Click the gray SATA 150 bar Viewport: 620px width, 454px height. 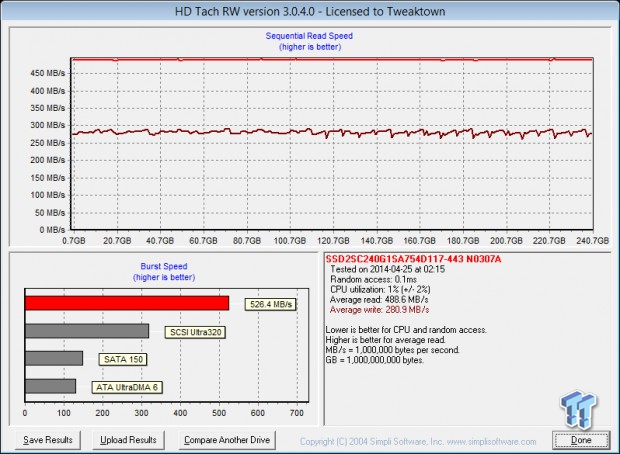[54, 358]
